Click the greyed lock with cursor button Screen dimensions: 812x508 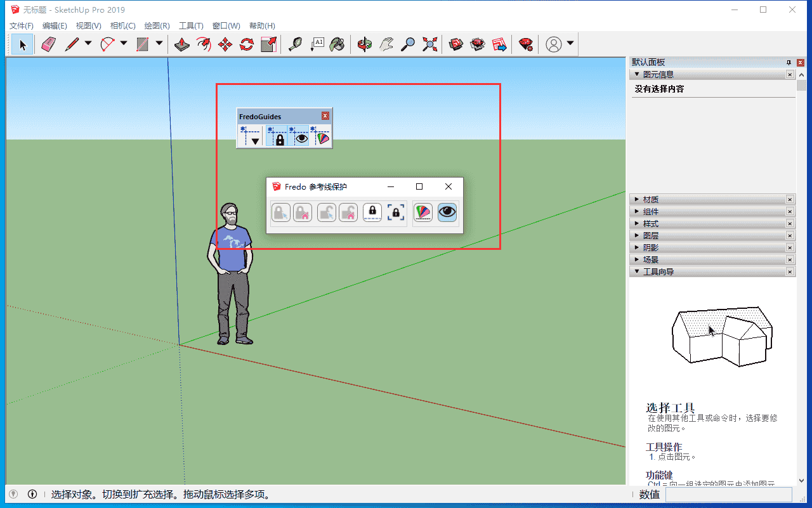click(281, 212)
